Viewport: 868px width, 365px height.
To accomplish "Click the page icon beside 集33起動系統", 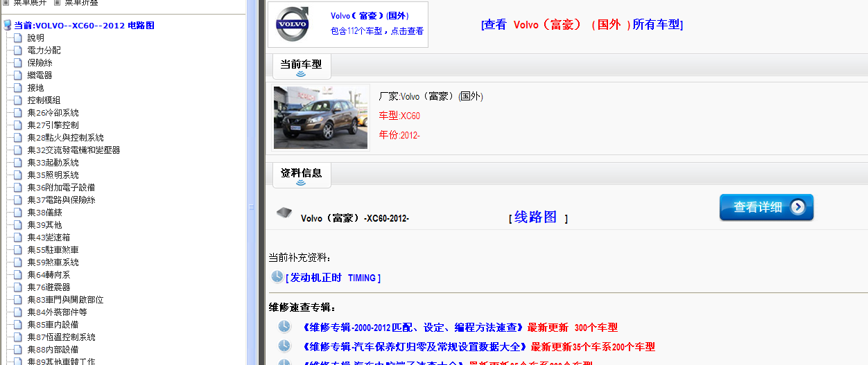I will click(18, 163).
